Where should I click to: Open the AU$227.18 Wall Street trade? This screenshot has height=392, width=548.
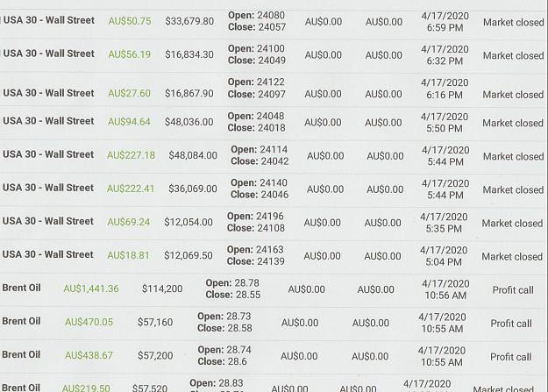[x=274, y=155]
